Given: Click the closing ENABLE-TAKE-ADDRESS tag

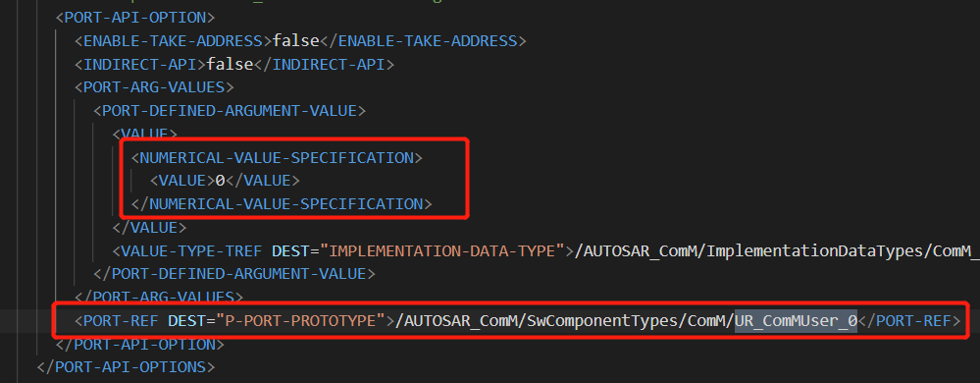Looking at the screenshot, I should tap(424, 40).
